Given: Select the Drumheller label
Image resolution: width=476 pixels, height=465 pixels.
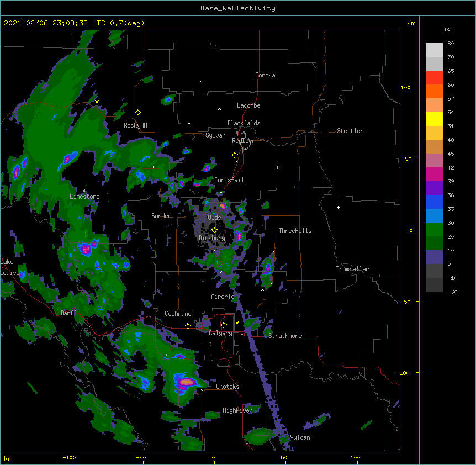Looking at the screenshot, I should pos(352,269).
